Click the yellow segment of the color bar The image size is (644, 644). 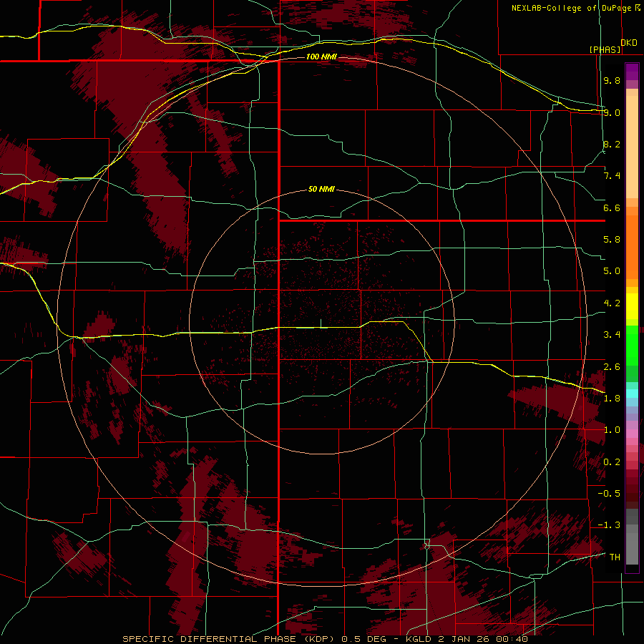[x=632, y=306]
